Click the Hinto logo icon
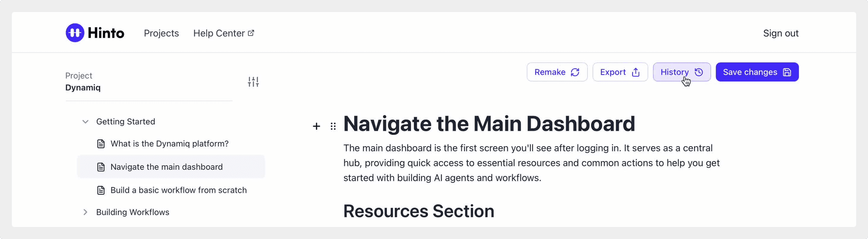868x239 pixels. [75, 33]
